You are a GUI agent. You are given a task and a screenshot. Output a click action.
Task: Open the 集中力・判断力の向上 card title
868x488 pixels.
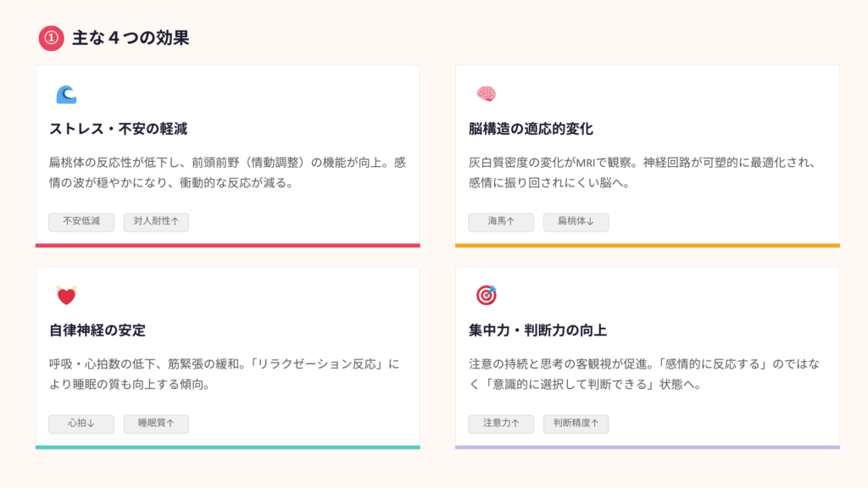click(x=537, y=330)
